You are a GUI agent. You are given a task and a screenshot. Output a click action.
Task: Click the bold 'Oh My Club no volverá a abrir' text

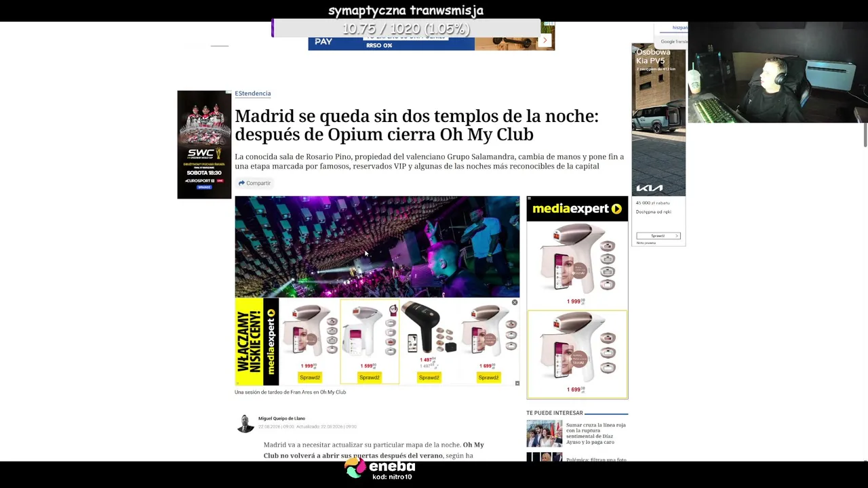pos(374,450)
